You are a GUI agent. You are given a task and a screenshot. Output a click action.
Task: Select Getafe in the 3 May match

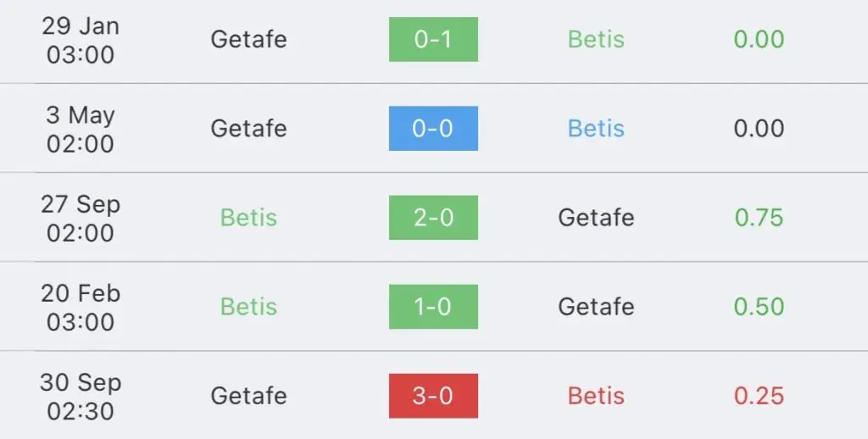pos(248,129)
